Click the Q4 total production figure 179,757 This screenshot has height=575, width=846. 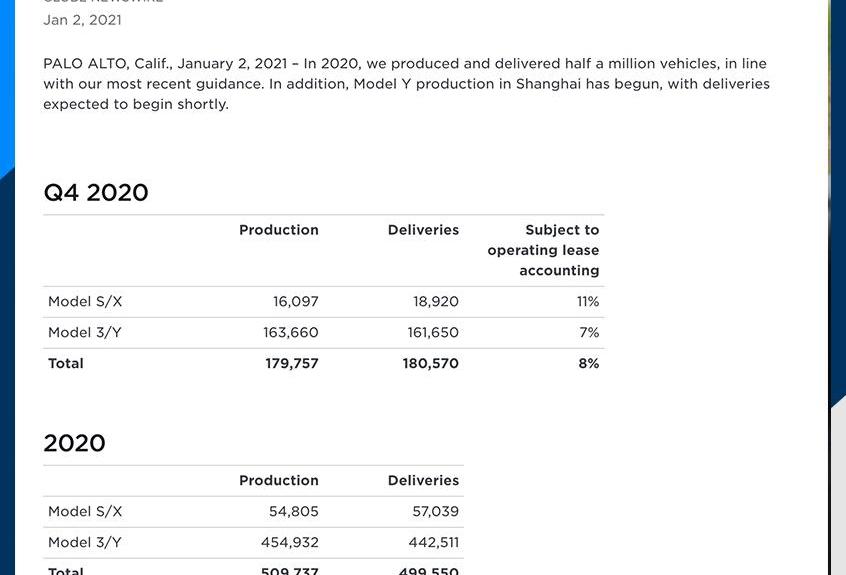[291, 364]
